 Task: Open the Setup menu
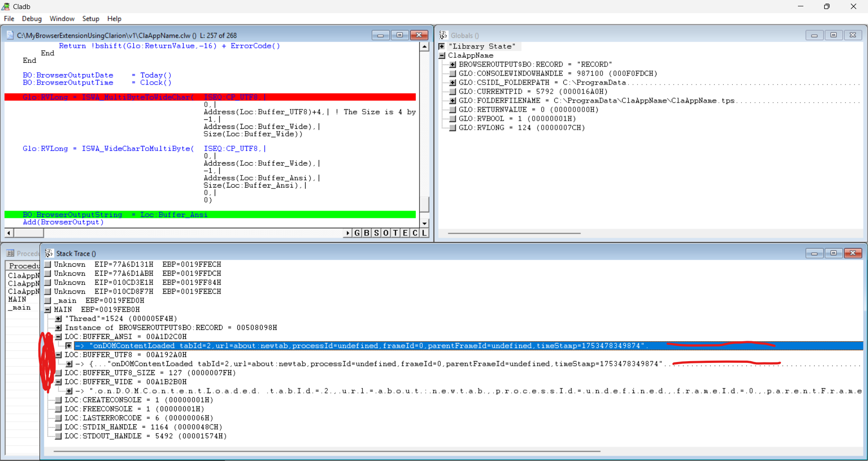[x=90, y=19]
